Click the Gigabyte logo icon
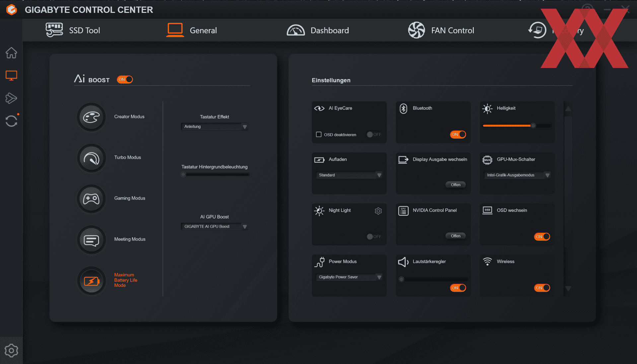This screenshot has width=637, height=364. (12, 10)
